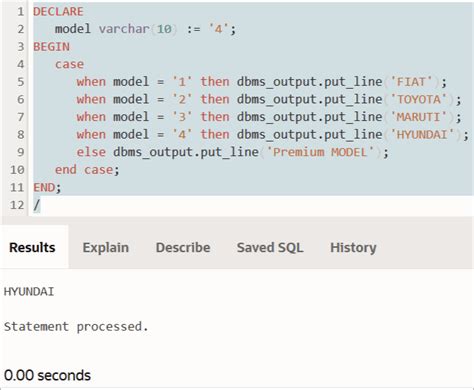Click the '1' literal on line 5
Viewport: 474px width, 390px height.
[182, 82]
